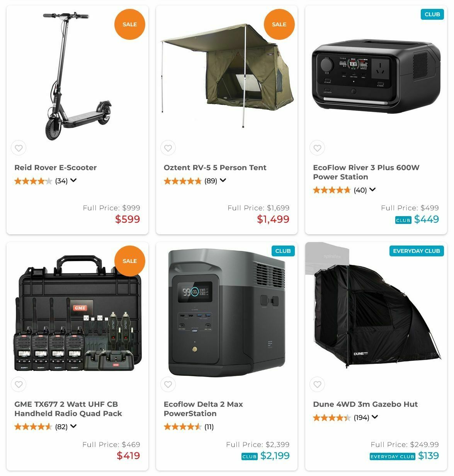Image resolution: width=454 pixels, height=476 pixels.
Task: Wishlist the Dune 4WD Gazebo Hut
Action: click(x=317, y=385)
